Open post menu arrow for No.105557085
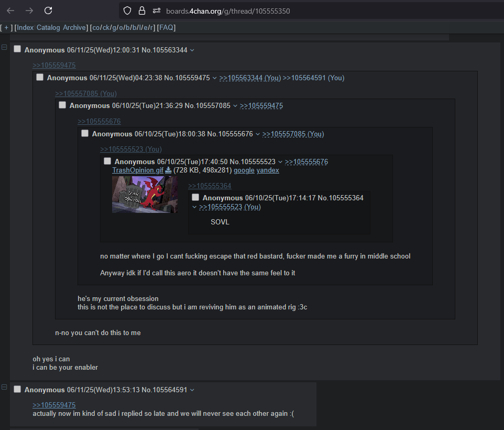The height and width of the screenshot is (430, 504). pos(235,106)
